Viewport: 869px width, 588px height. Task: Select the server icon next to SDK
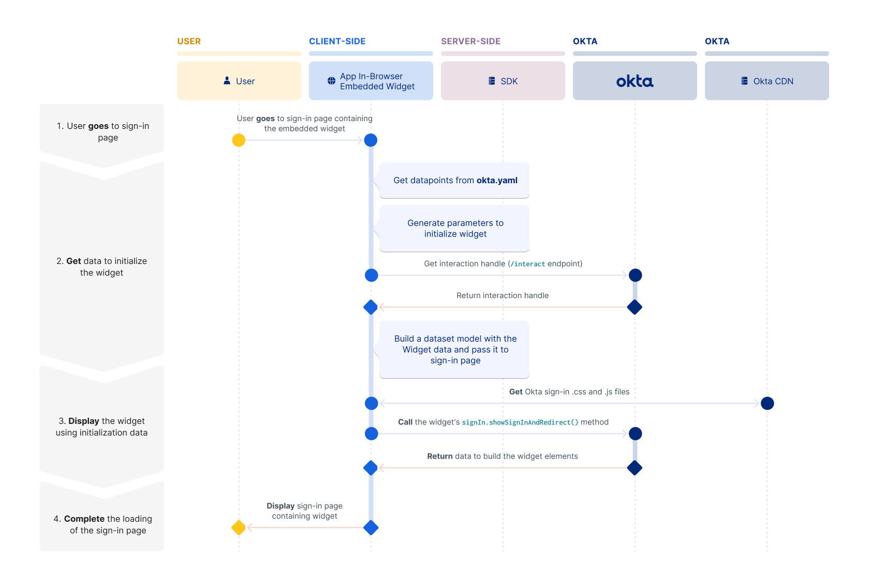[492, 81]
